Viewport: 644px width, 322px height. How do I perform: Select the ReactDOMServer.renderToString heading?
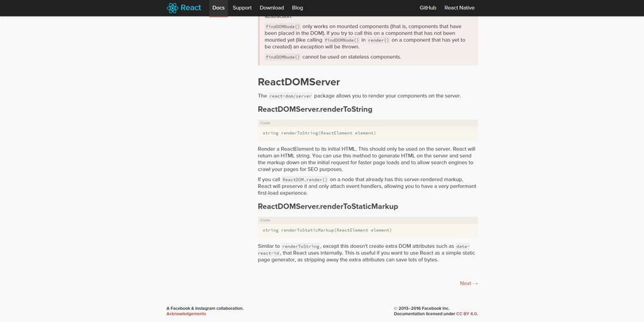coord(315,109)
